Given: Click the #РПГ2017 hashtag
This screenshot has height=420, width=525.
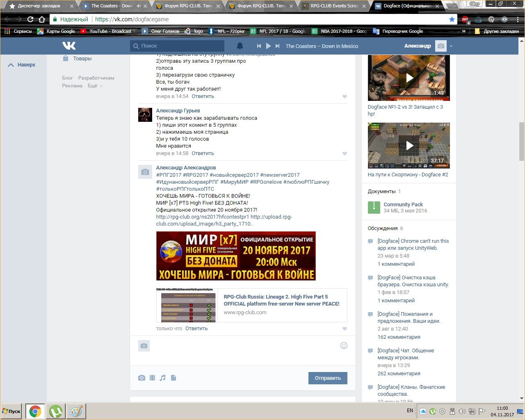Looking at the screenshot, I should 169,175.
